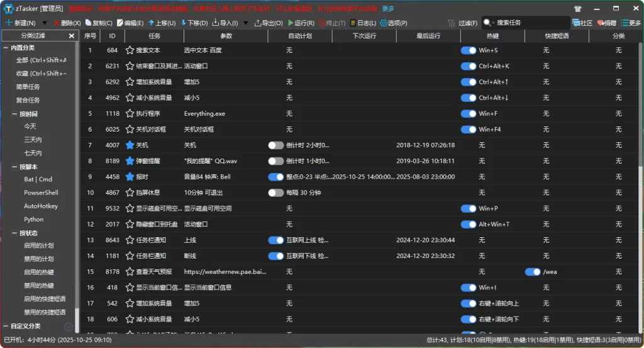The width and height of the screenshot is (644, 348).
Task: Select 启用的计划 in the sidebar
Action: [x=39, y=245]
